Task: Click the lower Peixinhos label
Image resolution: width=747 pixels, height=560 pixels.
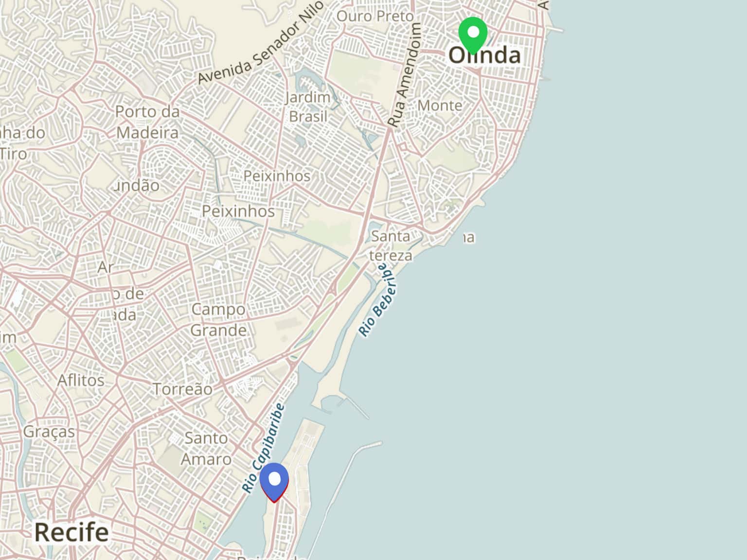Action: point(238,211)
